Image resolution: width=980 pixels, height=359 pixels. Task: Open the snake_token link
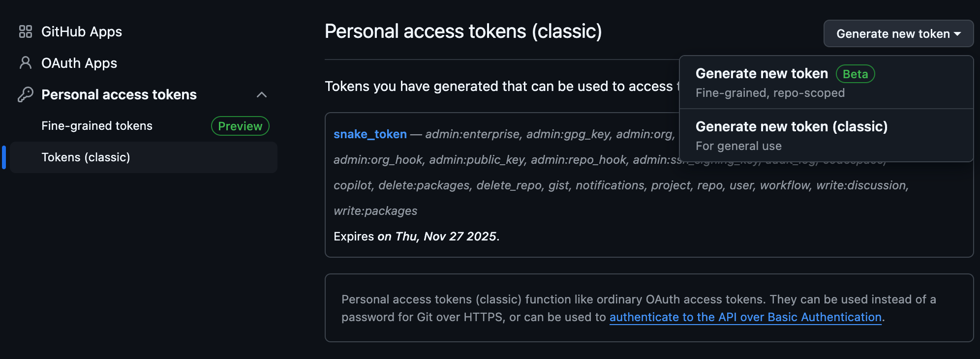(x=370, y=134)
